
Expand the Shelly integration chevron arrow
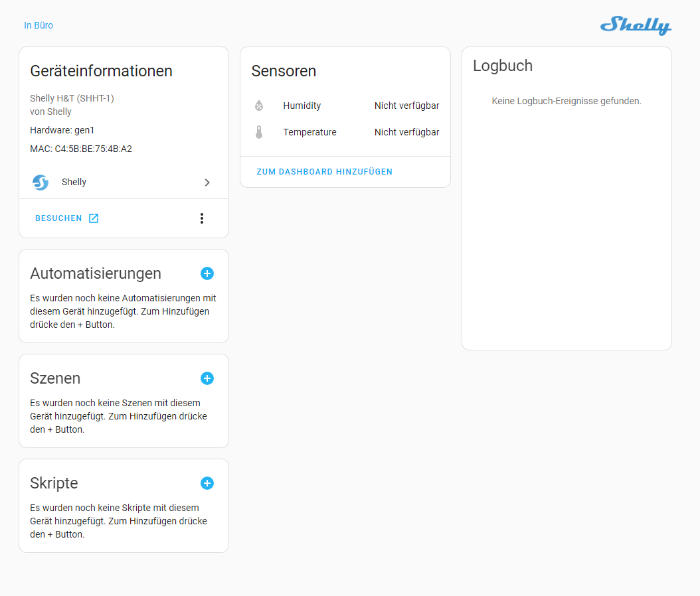point(207,183)
